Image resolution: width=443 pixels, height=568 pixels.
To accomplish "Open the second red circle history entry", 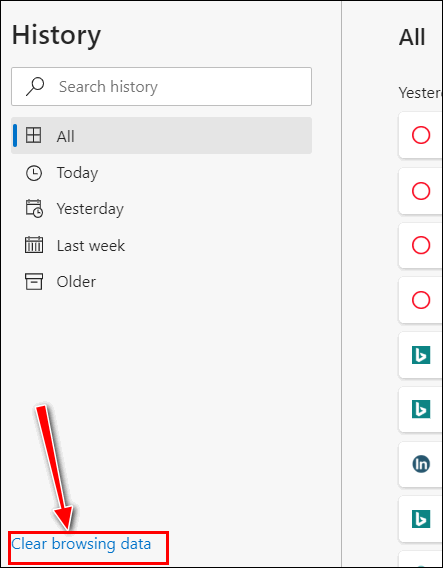I will 420,191.
